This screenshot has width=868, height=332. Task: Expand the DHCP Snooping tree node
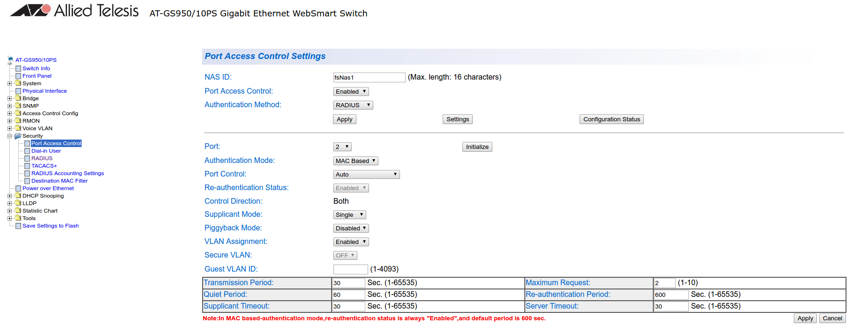[9, 196]
